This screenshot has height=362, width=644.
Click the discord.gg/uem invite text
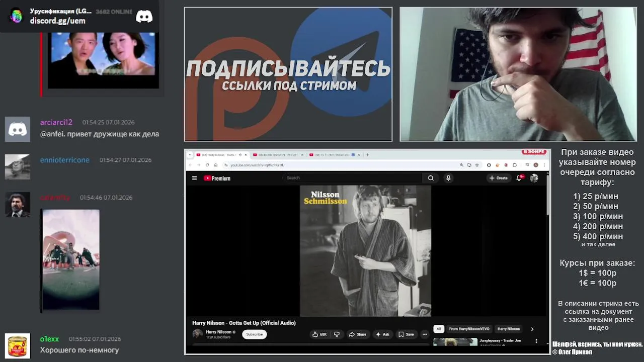pyautogui.click(x=57, y=21)
